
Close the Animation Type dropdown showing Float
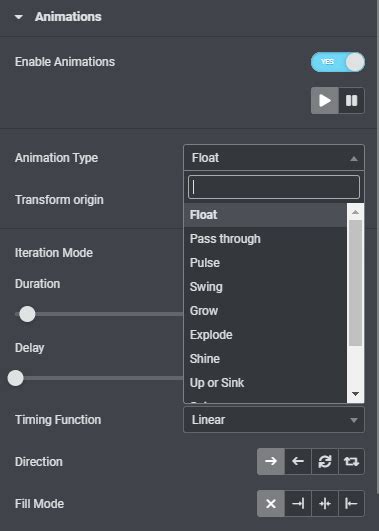tap(274, 158)
